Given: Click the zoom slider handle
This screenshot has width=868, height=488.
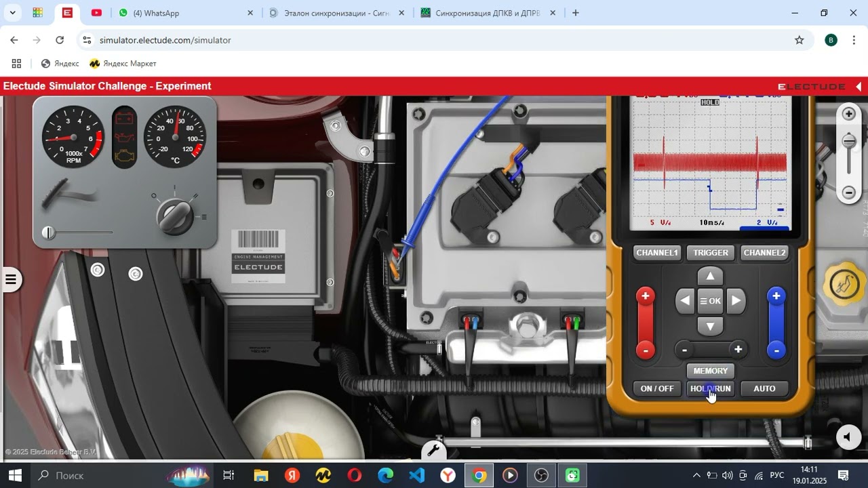Looking at the screenshot, I should tap(848, 141).
